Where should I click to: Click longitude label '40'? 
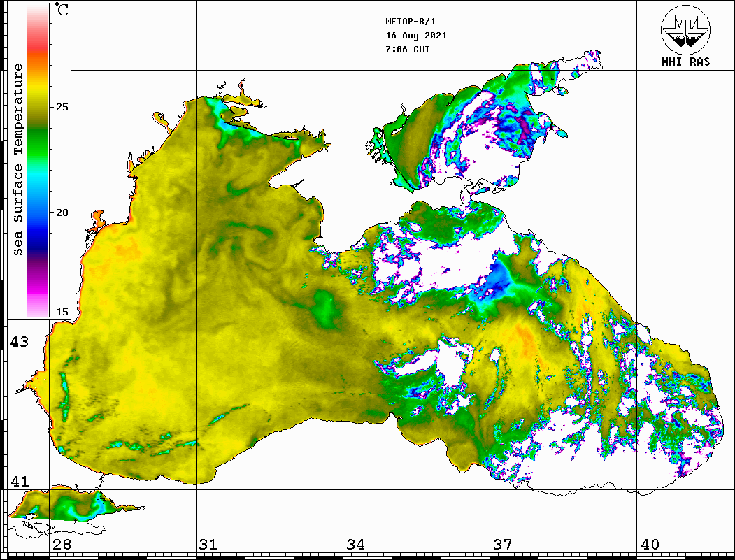point(650,544)
